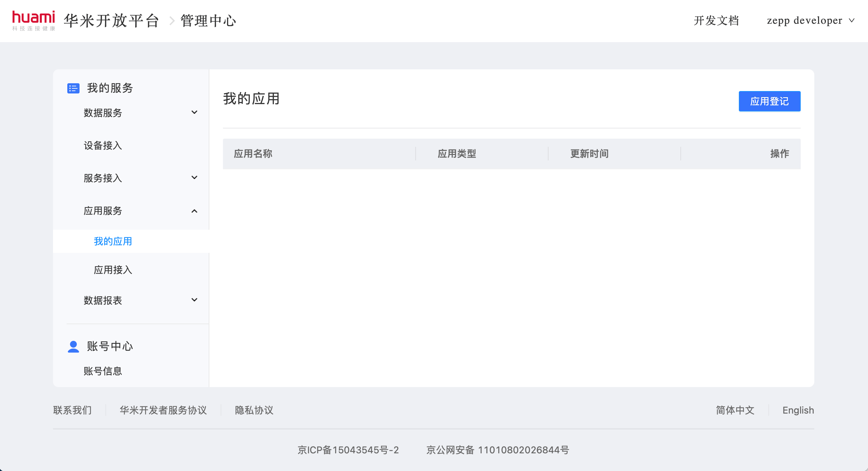
Task: Expand the 服务接入 chevron
Action: click(194, 178)
